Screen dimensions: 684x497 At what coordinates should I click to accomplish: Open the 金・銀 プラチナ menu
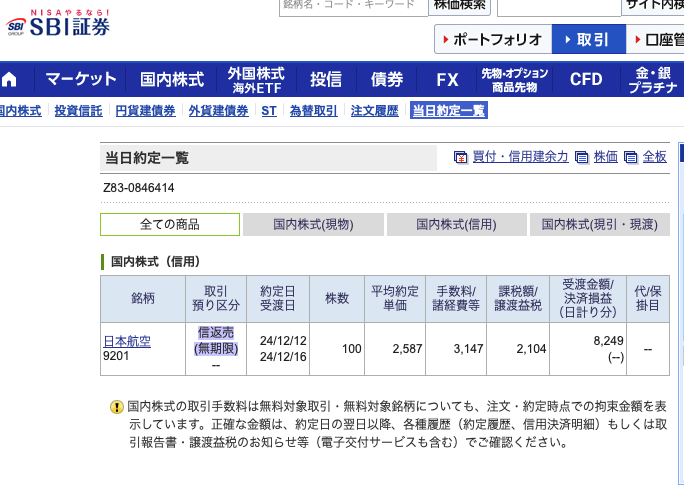652,79
